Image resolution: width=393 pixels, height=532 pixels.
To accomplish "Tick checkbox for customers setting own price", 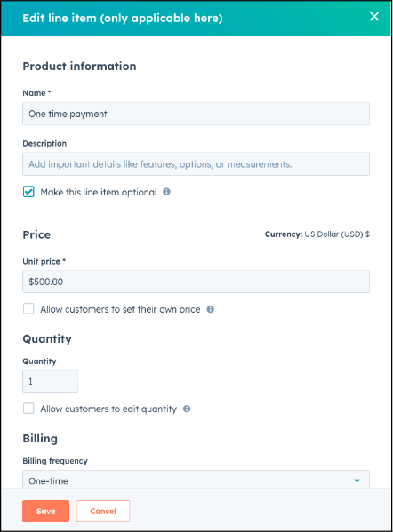I will pos(28,309).
